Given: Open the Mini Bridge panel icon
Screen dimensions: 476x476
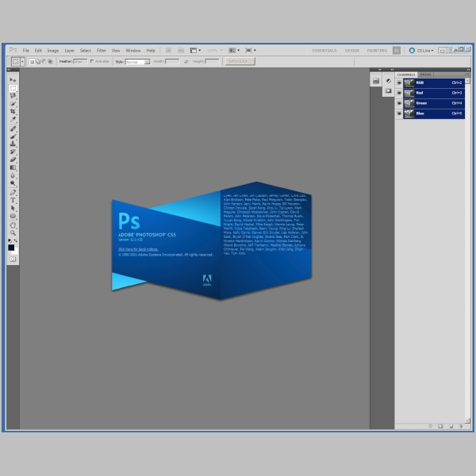Looking at the screenshot, I should (376, 81).
